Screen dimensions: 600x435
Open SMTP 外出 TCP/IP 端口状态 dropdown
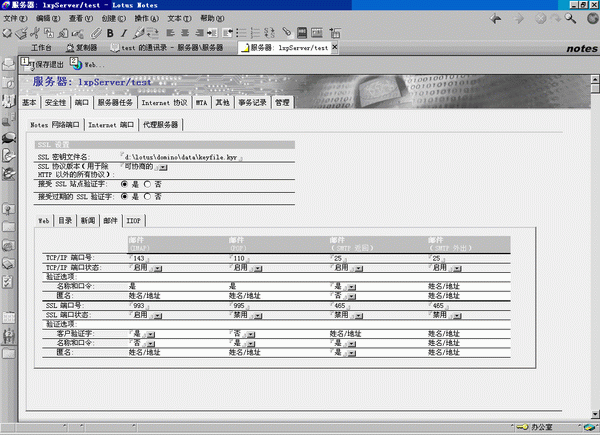(x=457, y=269)
